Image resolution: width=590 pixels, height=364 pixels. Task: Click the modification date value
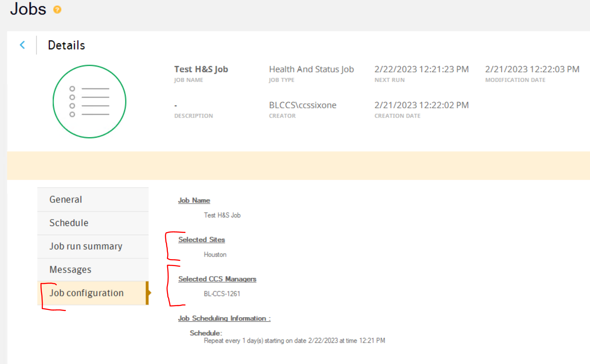[x=532, y=69]
